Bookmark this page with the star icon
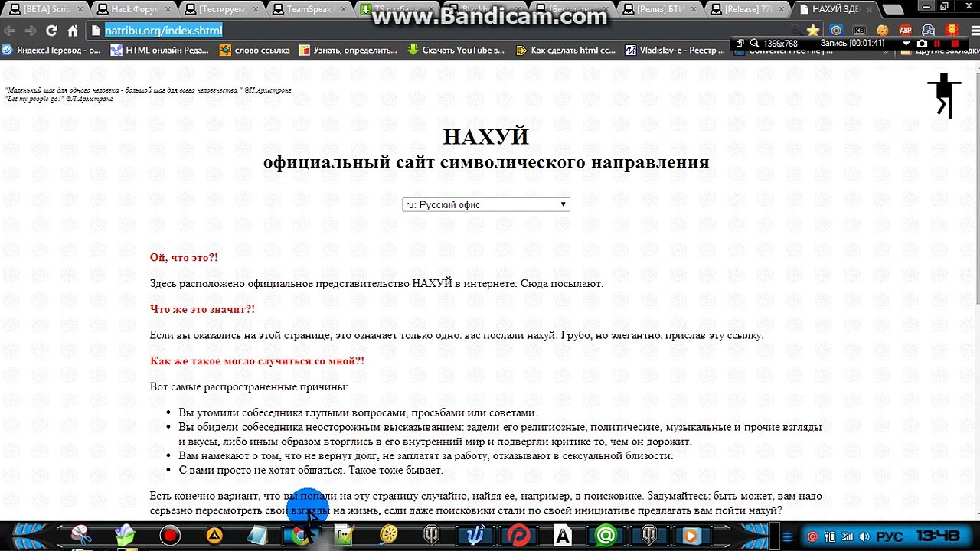The width and height of the screenshot is (980, 551). click(813, 31)
